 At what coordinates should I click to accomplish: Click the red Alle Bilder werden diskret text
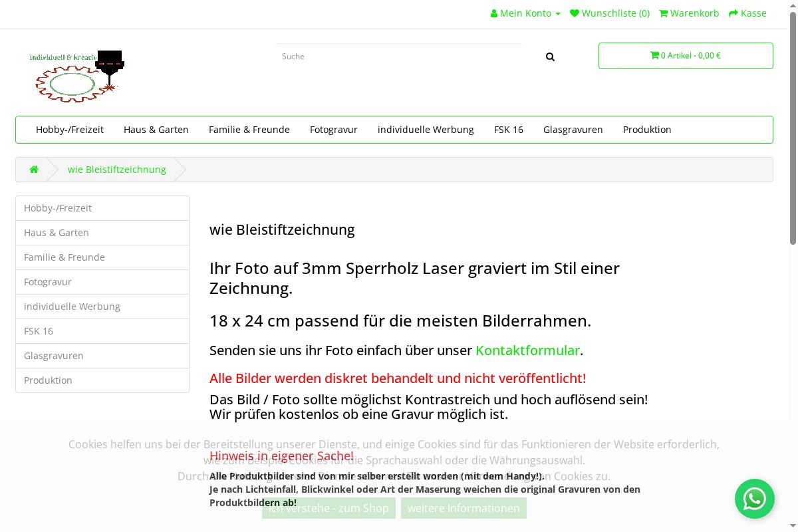coord(398,378)
